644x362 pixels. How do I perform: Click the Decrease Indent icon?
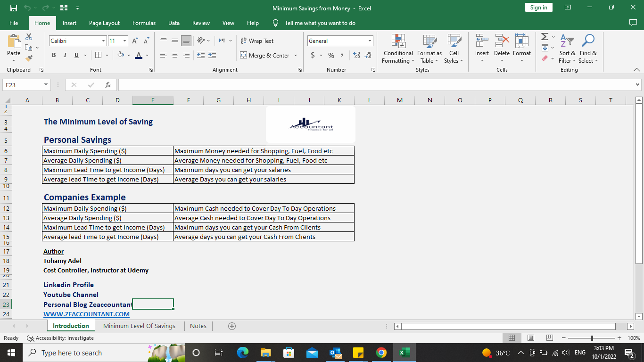click(201, 55)
